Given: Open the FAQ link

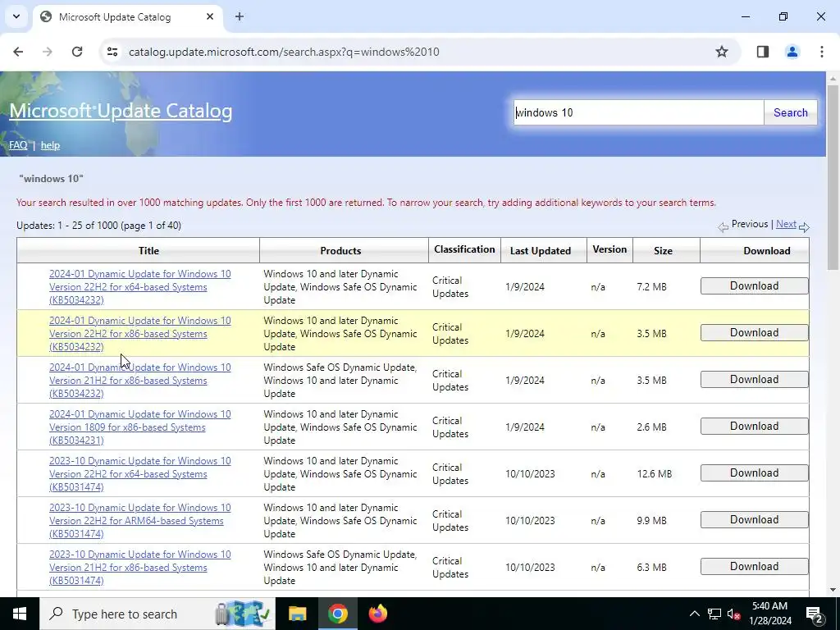Looking at the screenshot, I should (18, 145).
